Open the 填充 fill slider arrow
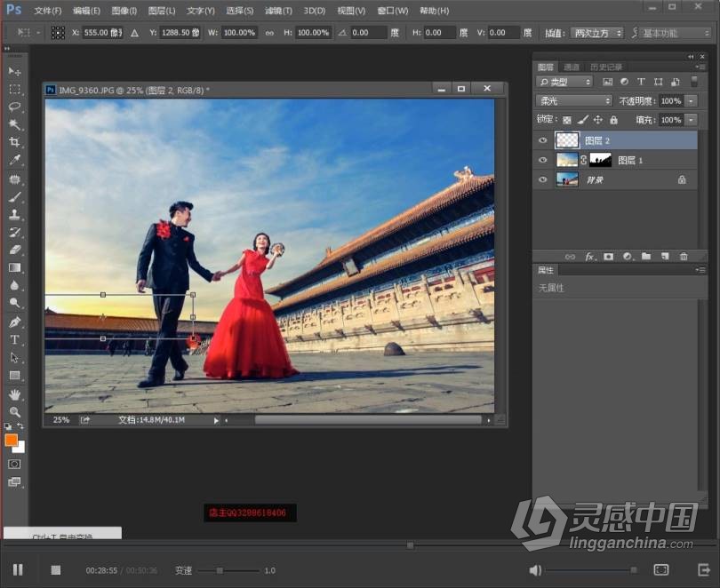The height and width of the screenshot is (588, 720). [691, 120]
